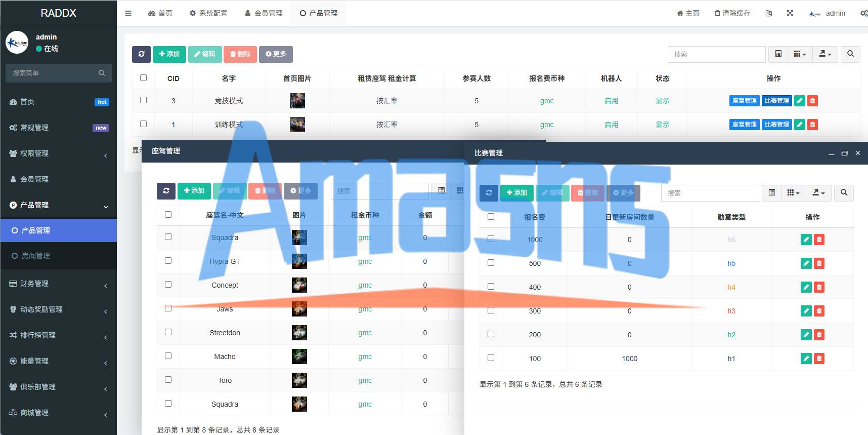
Task: Toggle the sidebar hamburger menu
Action: coord(128,13)
